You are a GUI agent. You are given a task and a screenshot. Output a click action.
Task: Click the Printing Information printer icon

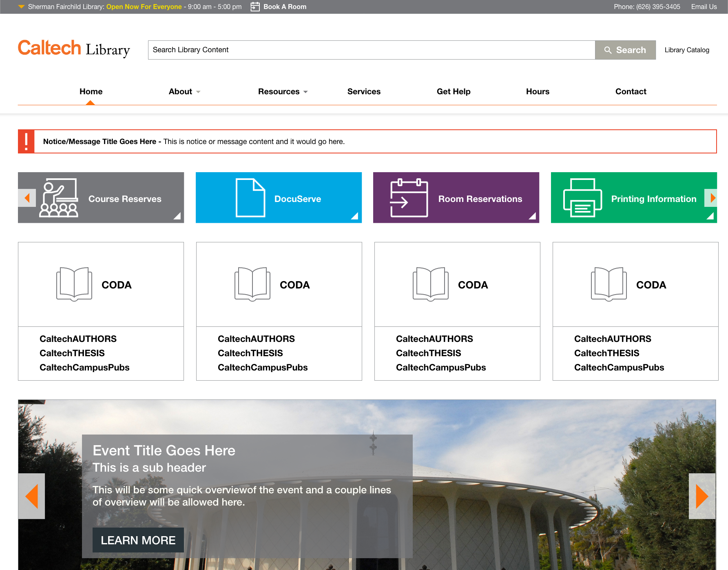click(x=582, y=197)
